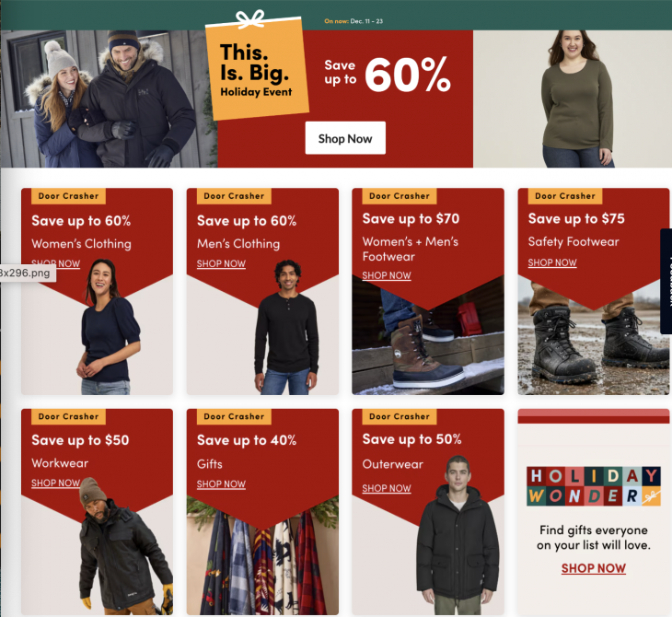Open Safety Footwear SHOP NOW link
Image resolution: width=672 pixels, height=617 pixels.
tap(552, 262)
